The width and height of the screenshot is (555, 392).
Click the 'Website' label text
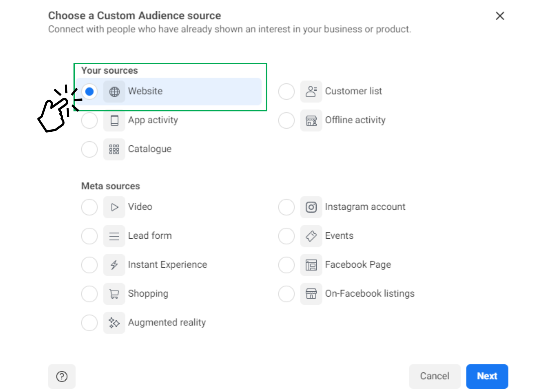click(x=145, y=91)
